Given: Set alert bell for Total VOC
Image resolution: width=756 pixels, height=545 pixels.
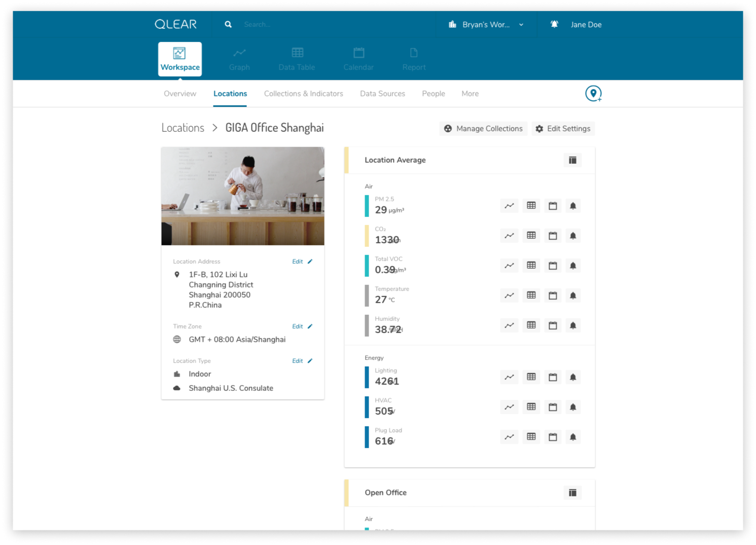Looking at the screenshot, I should coord(573,266).
